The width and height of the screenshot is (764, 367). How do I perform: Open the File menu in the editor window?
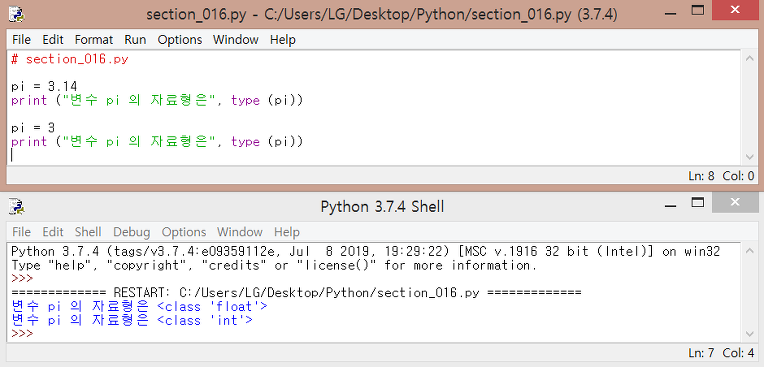click(21, 39)
